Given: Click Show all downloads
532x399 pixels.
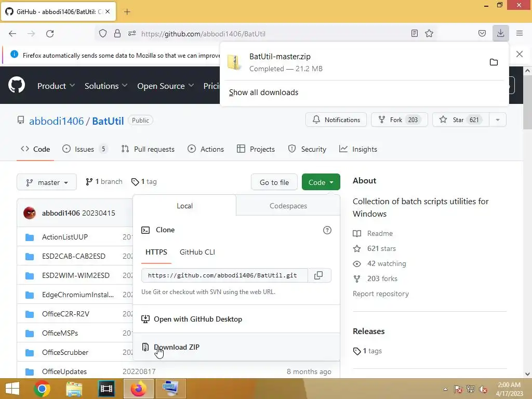Looking at the screenshot, I should 263,92.
